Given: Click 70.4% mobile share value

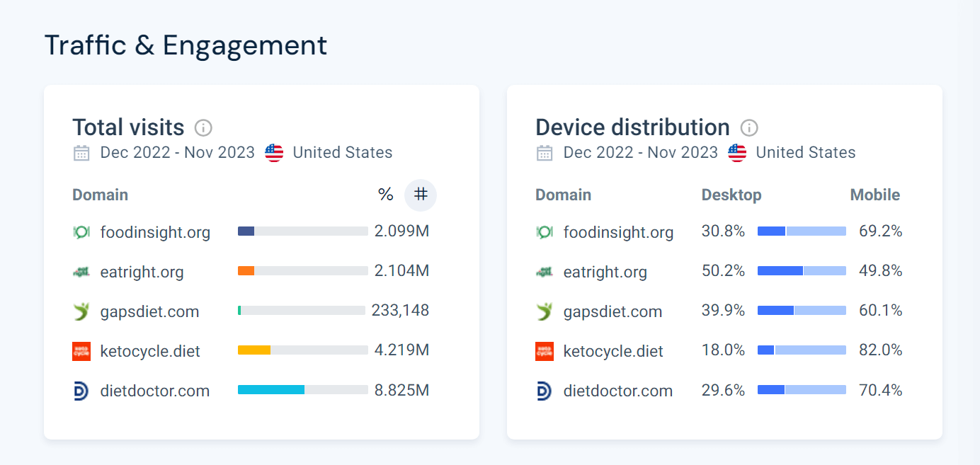Looking at the screenshot, I should click(x=880, y=390).
